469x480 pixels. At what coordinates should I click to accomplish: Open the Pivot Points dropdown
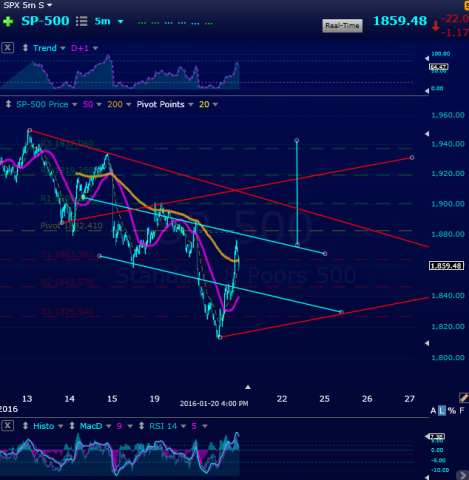(x=191, y=105)
